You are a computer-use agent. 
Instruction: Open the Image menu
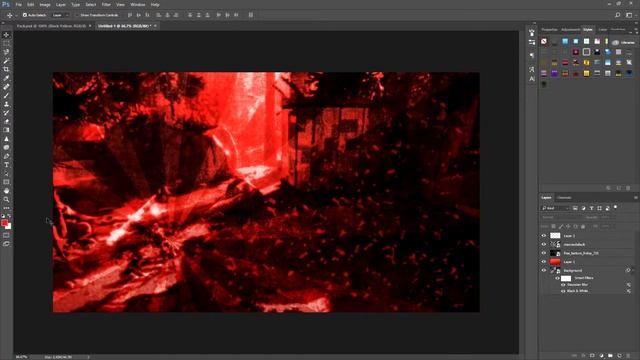point(45,4)
